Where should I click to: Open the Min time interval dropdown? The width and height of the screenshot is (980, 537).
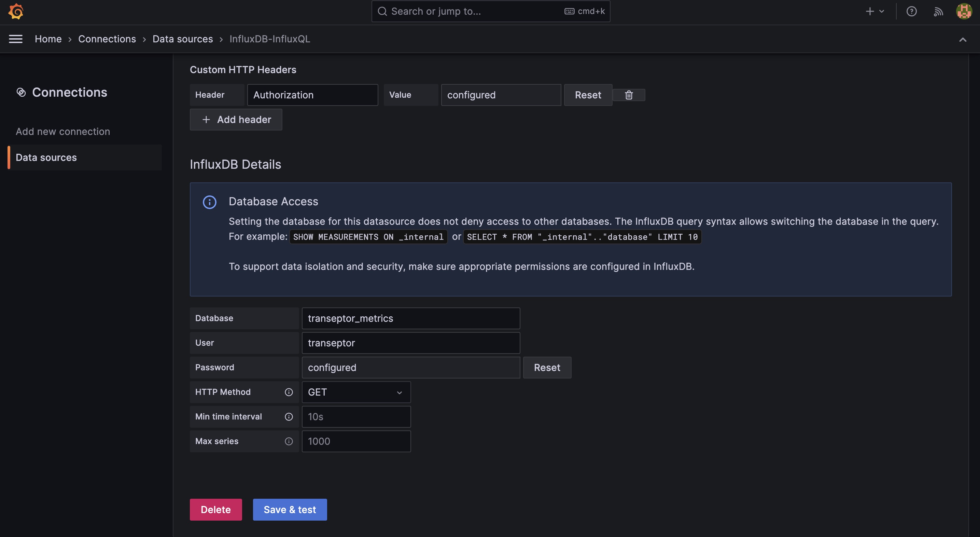pos(355,416)
